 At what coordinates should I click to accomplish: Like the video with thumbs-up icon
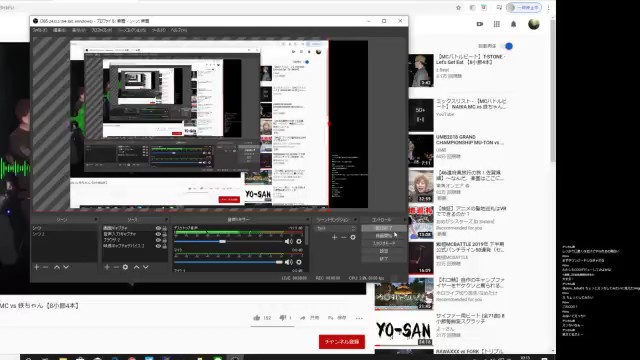(x=257, y=318)
